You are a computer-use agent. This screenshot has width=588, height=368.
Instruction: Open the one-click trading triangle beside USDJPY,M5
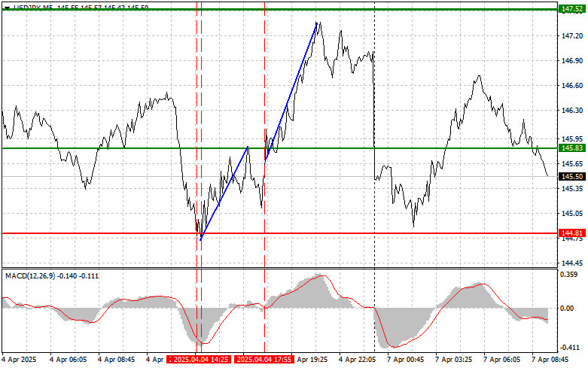(7, 8)
